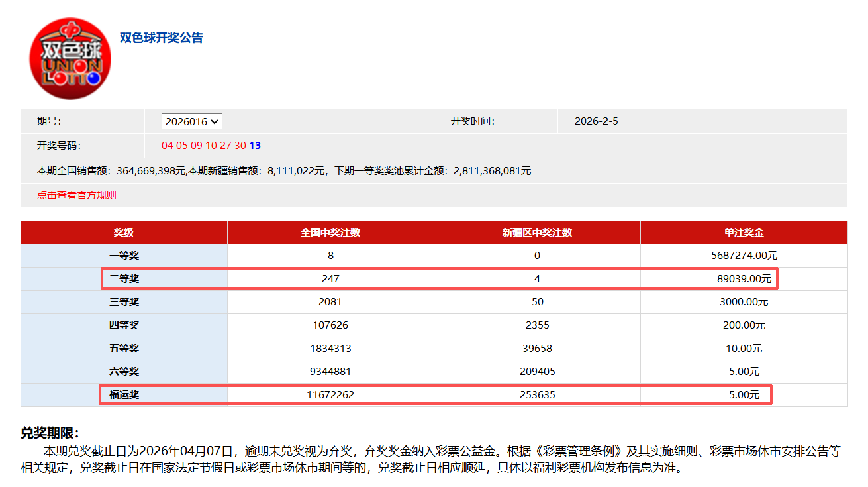Select the second prize amount 89039.00元
868x487 pixels.
[x=744, y=279]
